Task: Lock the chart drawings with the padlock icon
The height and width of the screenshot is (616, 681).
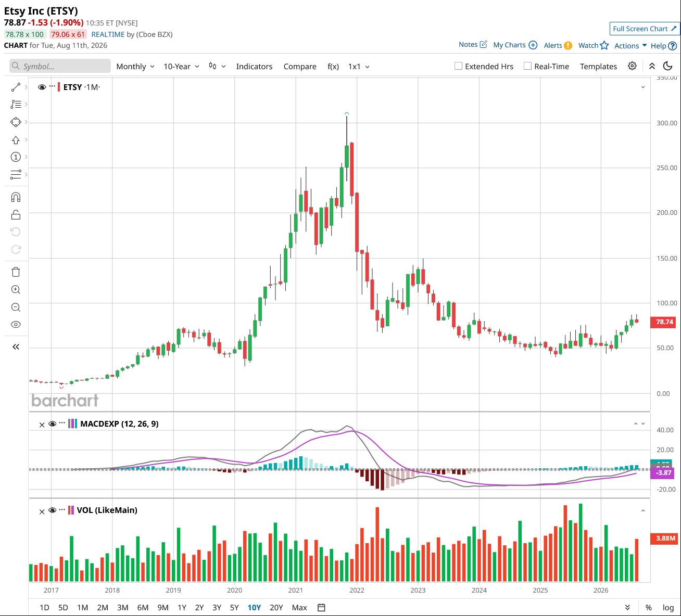Action: 16,214
